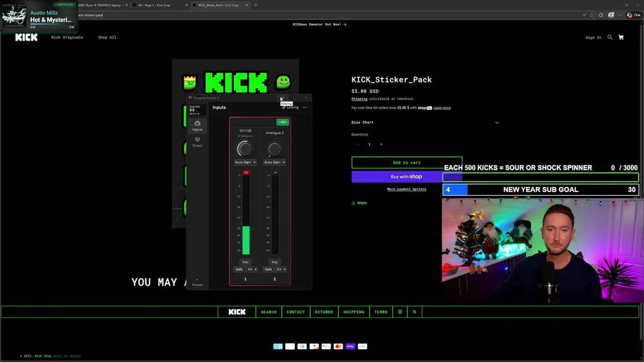
Task: Open Air dropdown for channel 2
Action: (x=281, y=269)
